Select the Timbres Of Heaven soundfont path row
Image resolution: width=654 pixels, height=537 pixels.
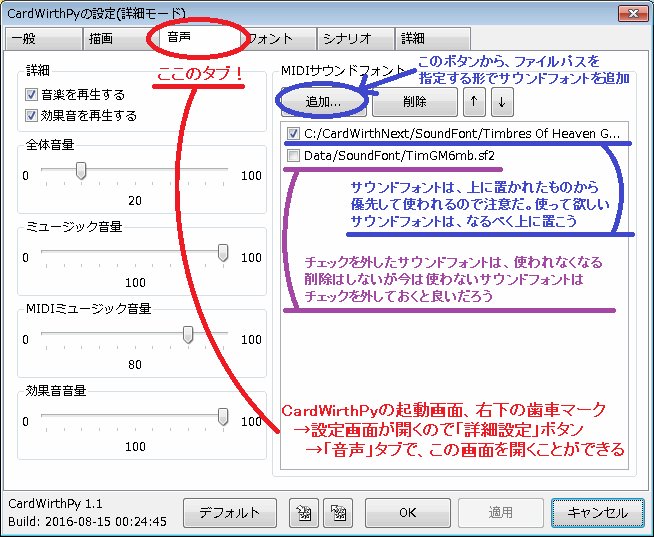(454, 134)
